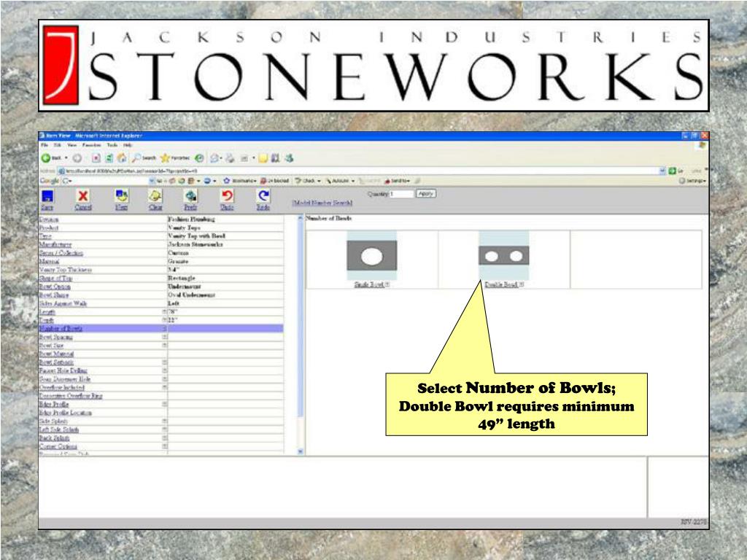Screen dimensions: 747x560
Task: Open the Google search box dropdown arrow
Action: coord(152,181)
